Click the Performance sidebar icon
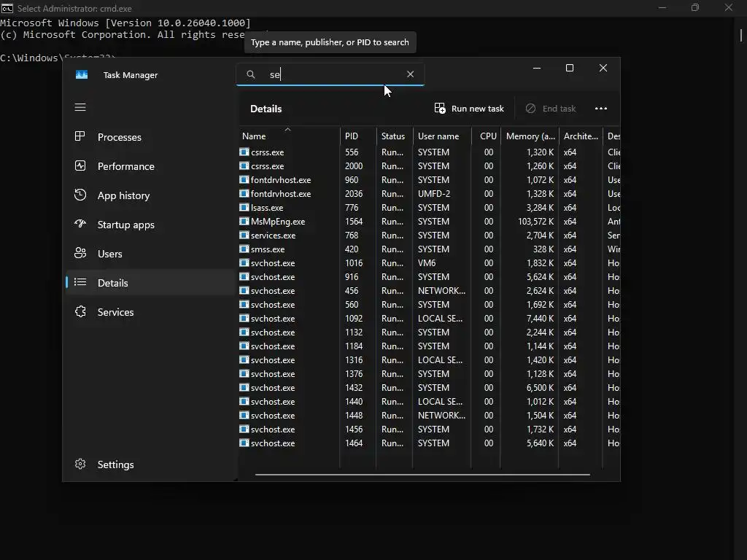The width and height of the screenshot is (747, 560). pyautogui.click(x=80, y=166)
